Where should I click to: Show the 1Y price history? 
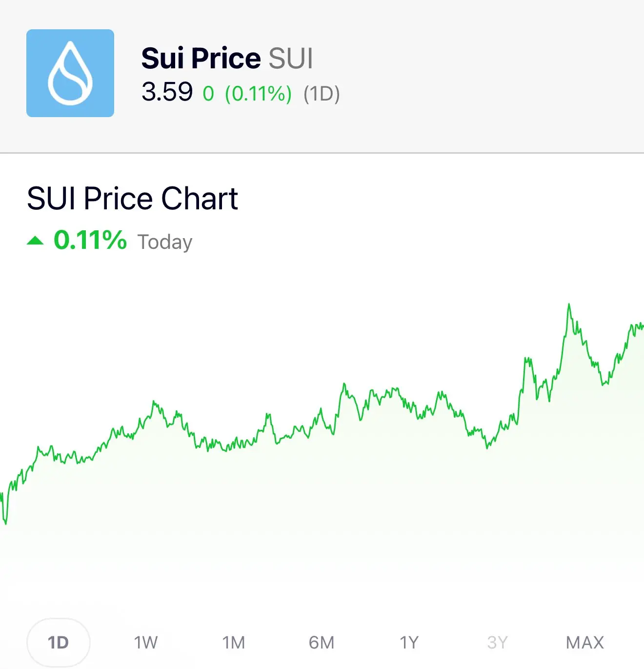pyautogui.click(x=409, y=642)
